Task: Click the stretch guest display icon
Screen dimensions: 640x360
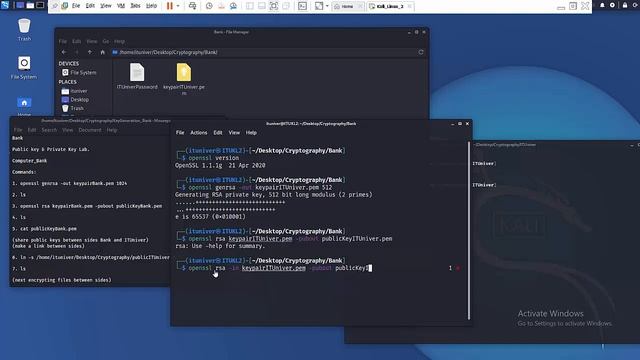Action: click(x=319, y=6)
